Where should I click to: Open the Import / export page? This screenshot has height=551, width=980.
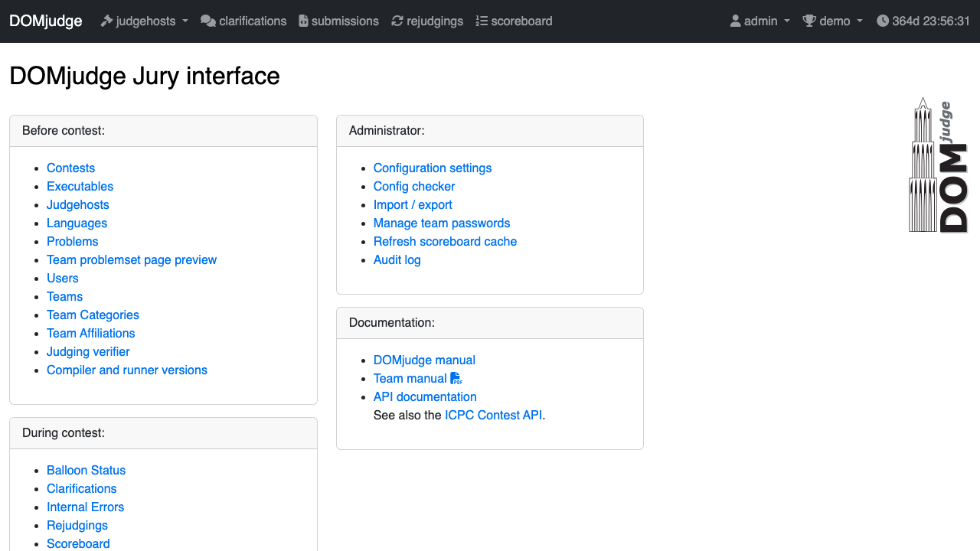(413, 205)
